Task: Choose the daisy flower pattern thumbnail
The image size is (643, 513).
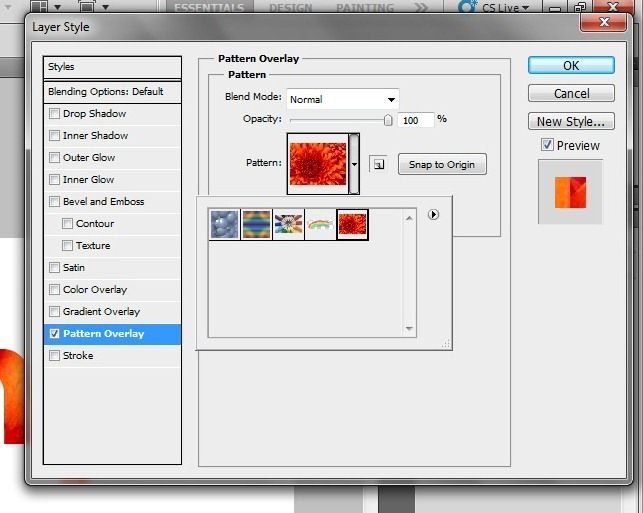Action: tap(289, 224)
